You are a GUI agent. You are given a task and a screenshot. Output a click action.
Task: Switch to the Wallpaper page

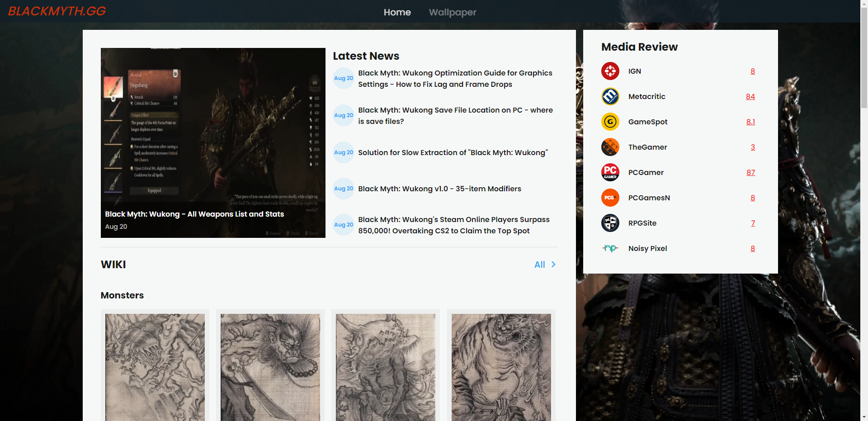452,12
